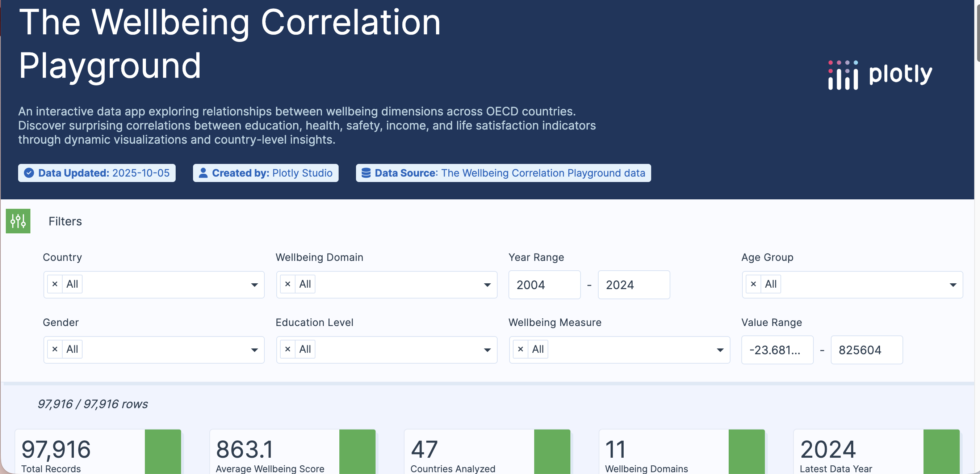Expand the Country dropdown arrow

coord(254,285)
